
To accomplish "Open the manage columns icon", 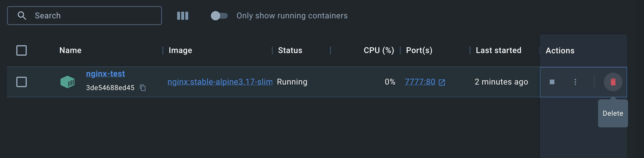I will (183, 16).
